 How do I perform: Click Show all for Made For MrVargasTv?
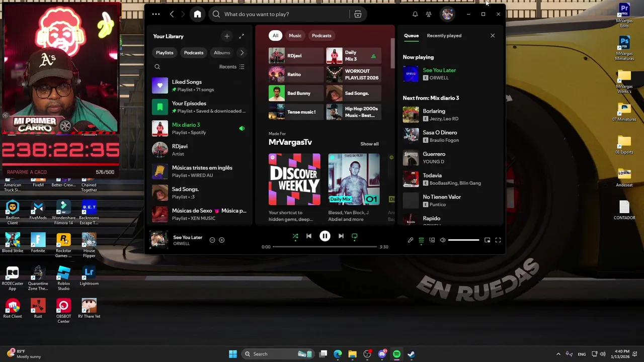click(x=369, y=144)
